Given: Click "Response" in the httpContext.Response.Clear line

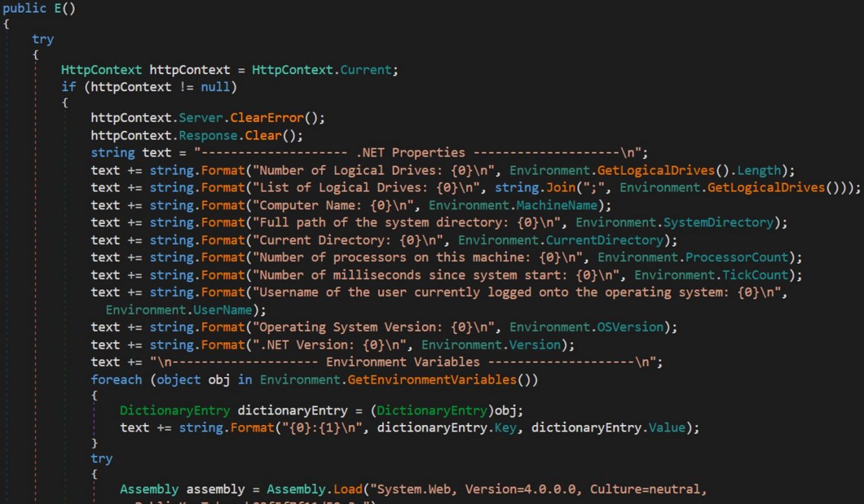Looking at the screenshot, I should click(x=208, y=135).
